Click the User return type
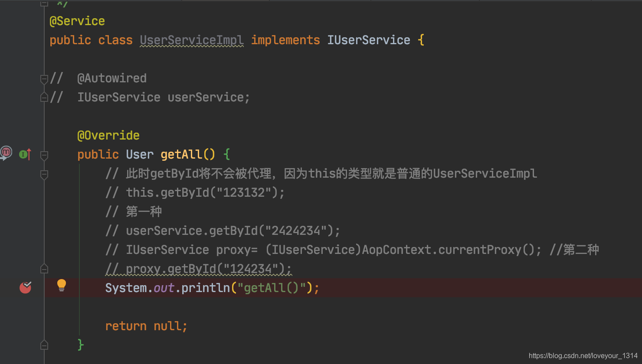Screen dimensions: 642x364 point(140,154)
